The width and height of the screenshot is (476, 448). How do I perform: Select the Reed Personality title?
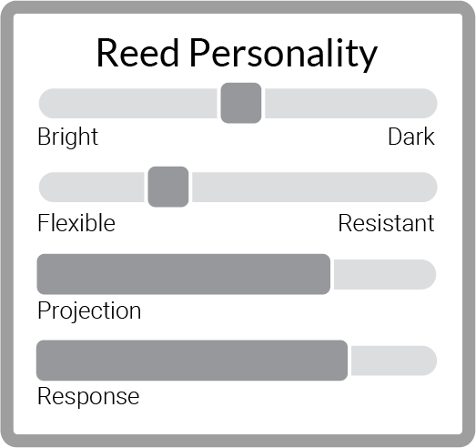coord(237,54)
